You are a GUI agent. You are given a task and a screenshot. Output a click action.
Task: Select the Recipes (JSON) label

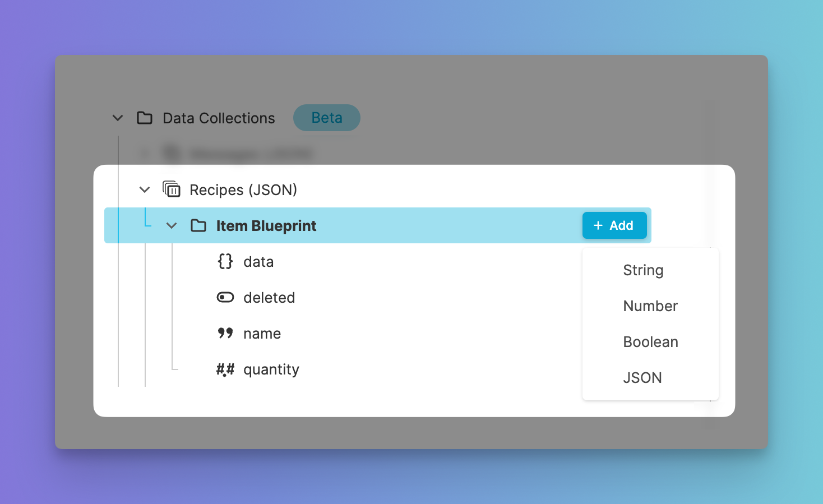click(x=243, y=190)
